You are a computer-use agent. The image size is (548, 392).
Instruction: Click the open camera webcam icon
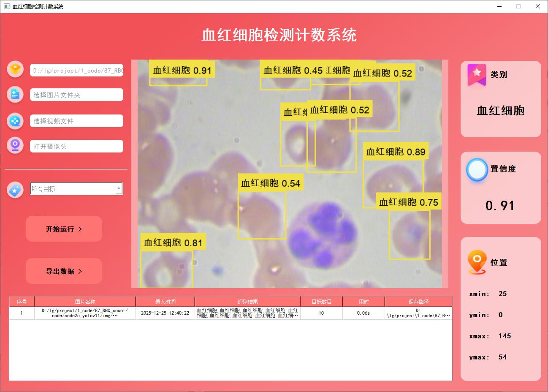point(15,146)
